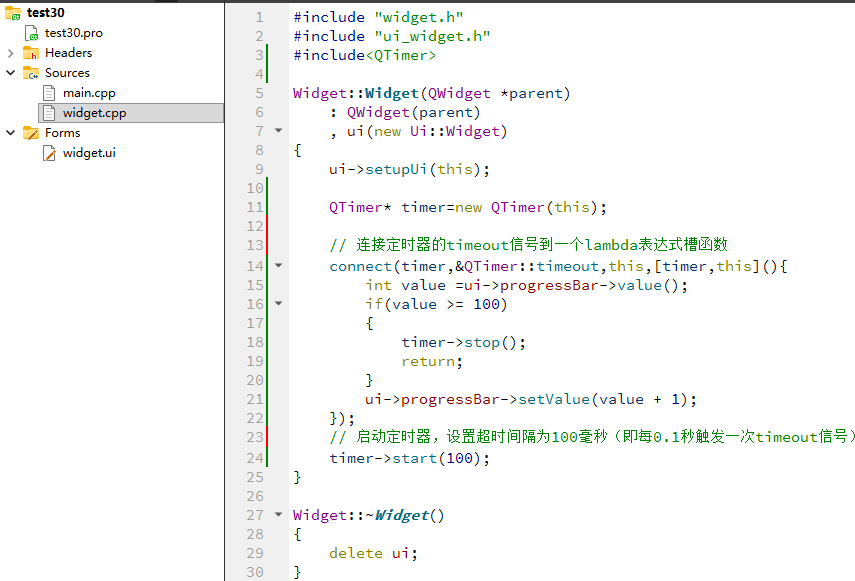The height and width of the screenshot is (581, 855).
Task: Fold the connect lambda at line 14
Action: 279,265
